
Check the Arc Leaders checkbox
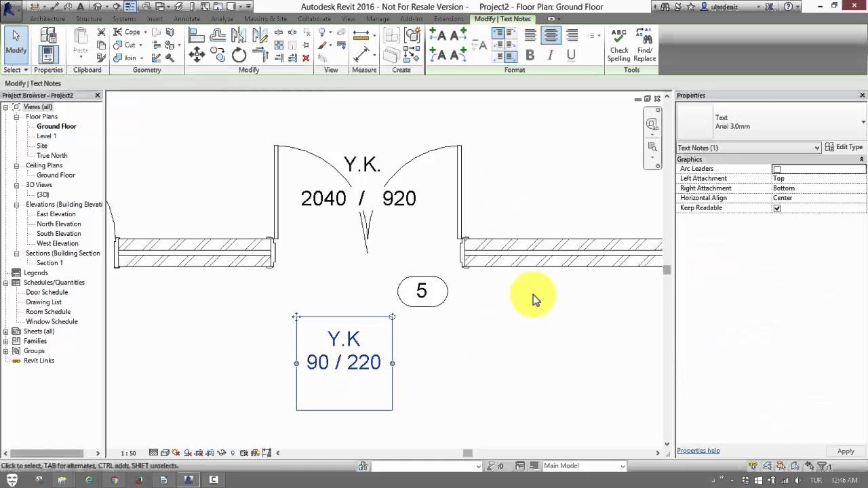click(x=777, y=169)
